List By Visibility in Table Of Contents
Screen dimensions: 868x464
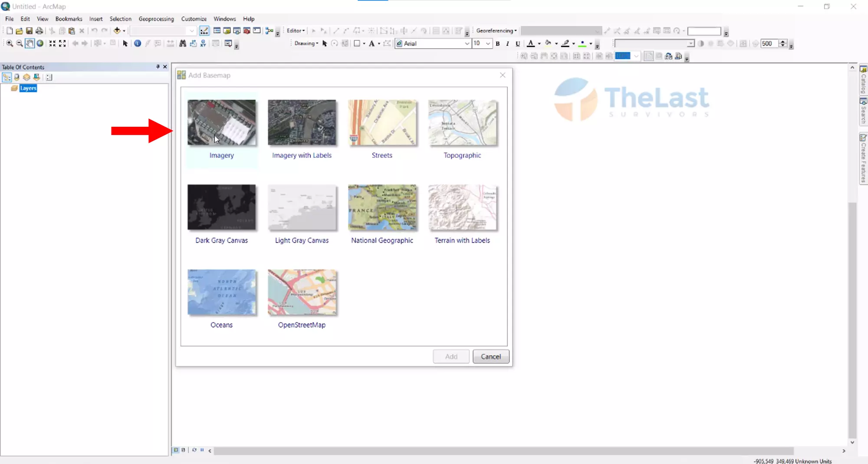click(x=26, y=77)
